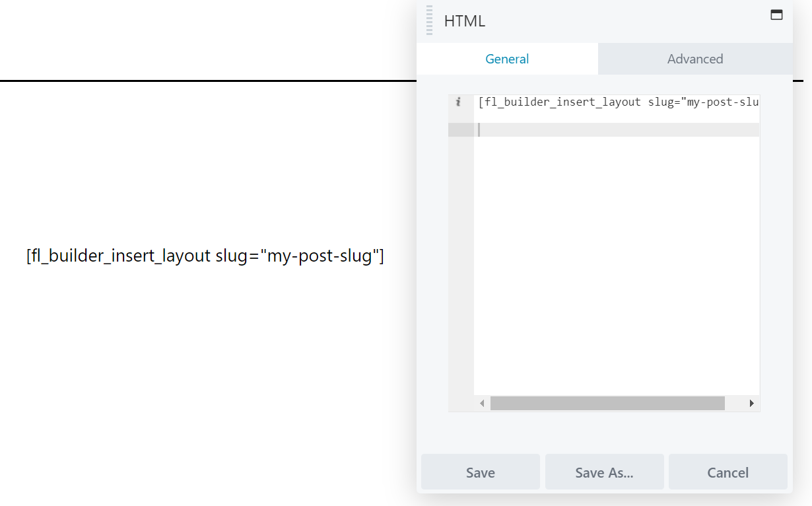This screenshot has width=812, height=506.
Task: Click the pop-out window icon in the header
Action: point(776,14)
